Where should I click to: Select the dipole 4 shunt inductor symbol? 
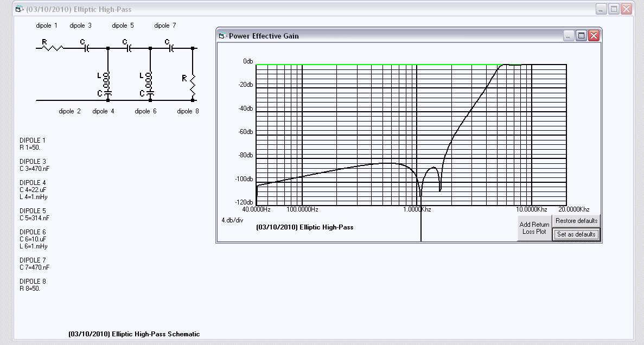tap(105, 80)
